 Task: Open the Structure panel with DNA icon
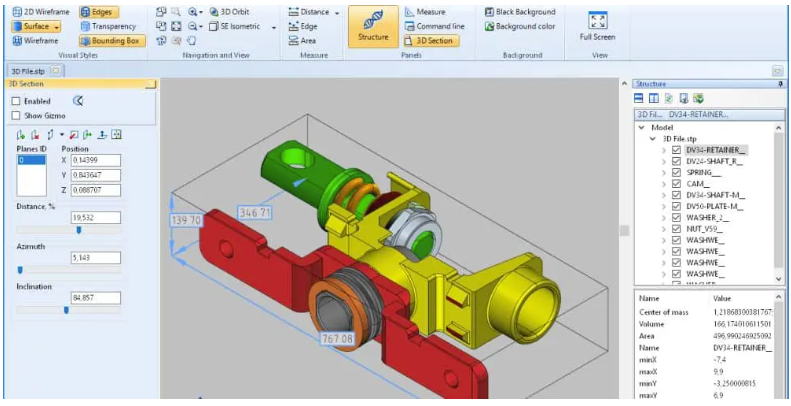(372, 26)
